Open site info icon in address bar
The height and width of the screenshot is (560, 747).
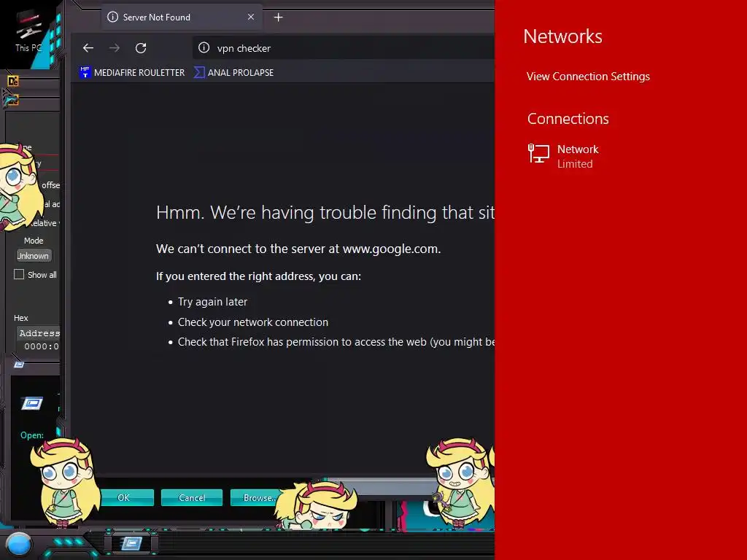(x=204, y=47)
